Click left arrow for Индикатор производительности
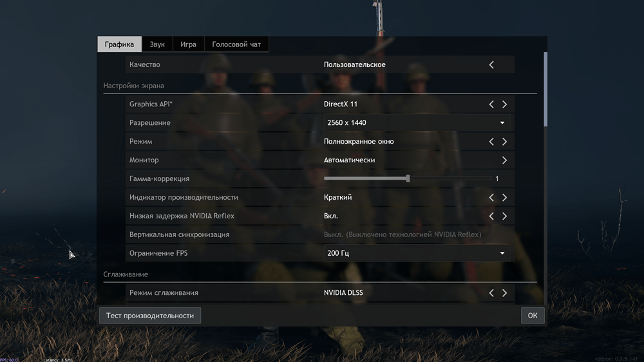This screenshot has height=362, width=644. click(x=491, y=198)
